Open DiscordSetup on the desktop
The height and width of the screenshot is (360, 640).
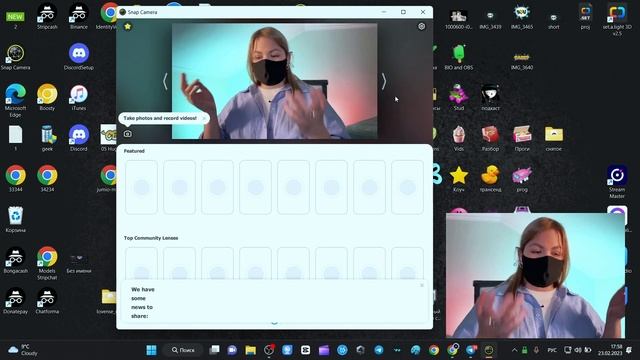click(79, 57)
